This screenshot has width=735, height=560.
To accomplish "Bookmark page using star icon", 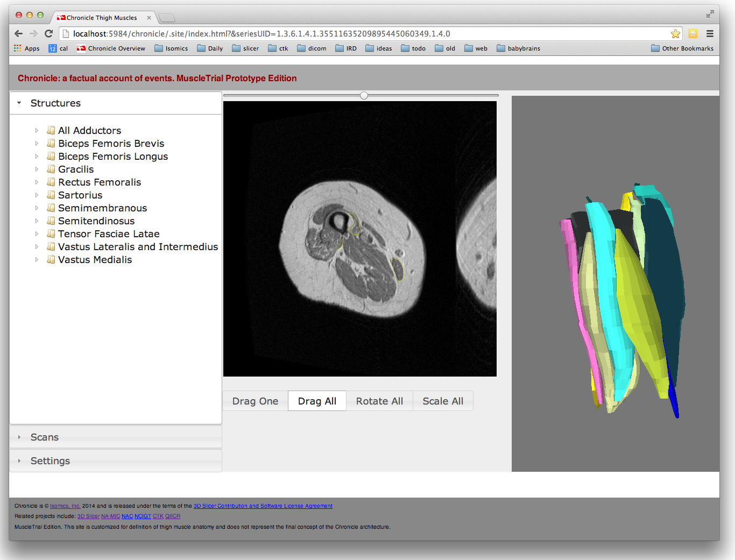I will (675, 34).
